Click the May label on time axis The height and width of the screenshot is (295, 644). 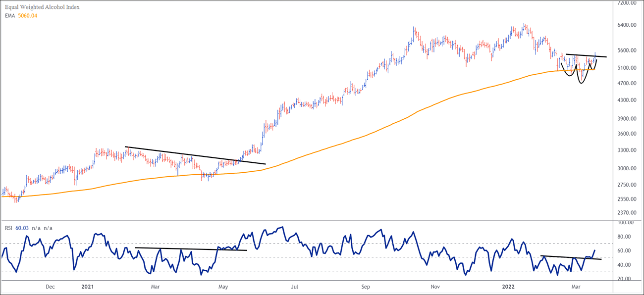pos(223,287)
